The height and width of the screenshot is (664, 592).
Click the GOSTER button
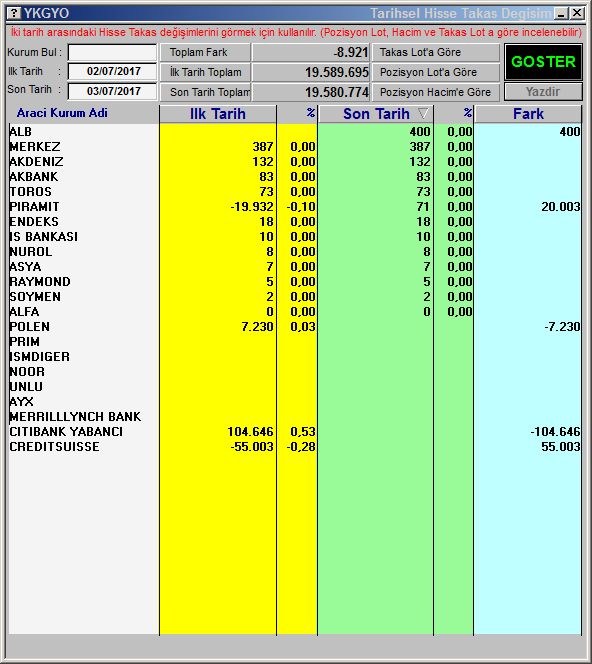pos(543,62)
